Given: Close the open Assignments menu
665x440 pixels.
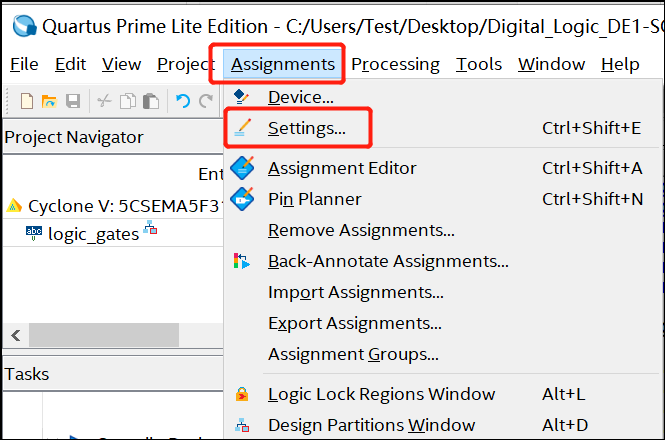Looking at the screenshot, I should [283, 64].
